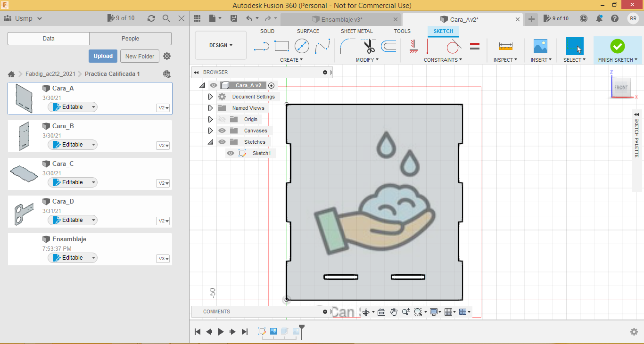
Task: Click the Finish Sketch green checkmark
Action: click(617, 46)
